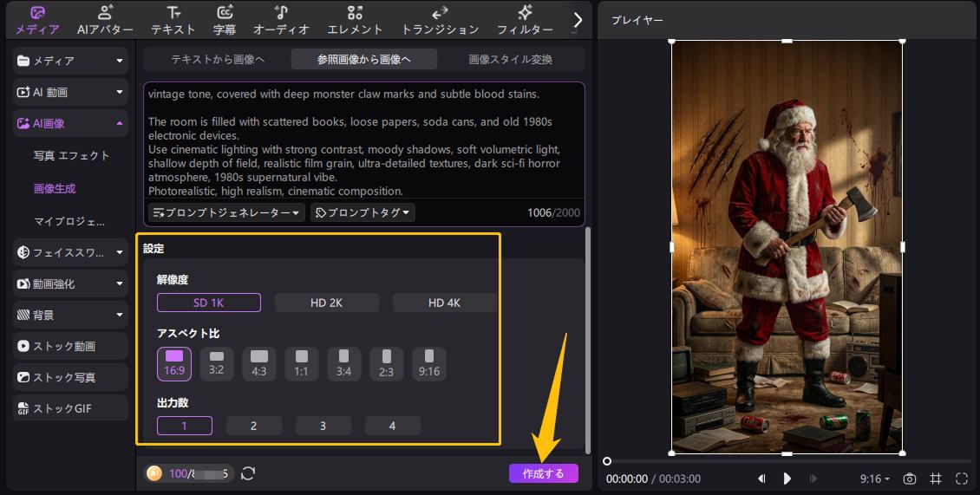Viewport: 980px width, 495px height.
Task: Set output count to 4
Action: [393, 426]
